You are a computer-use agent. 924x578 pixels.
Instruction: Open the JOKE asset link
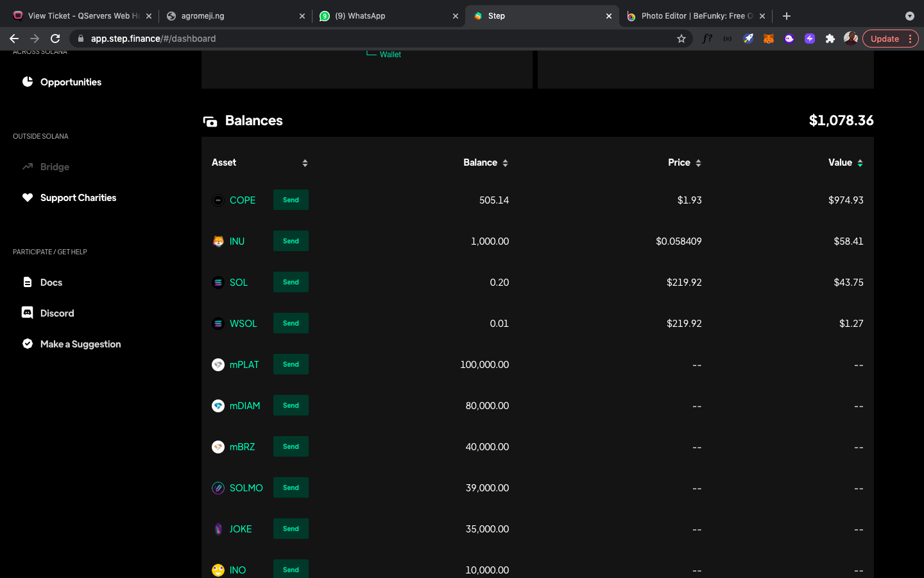pos(241,529)
